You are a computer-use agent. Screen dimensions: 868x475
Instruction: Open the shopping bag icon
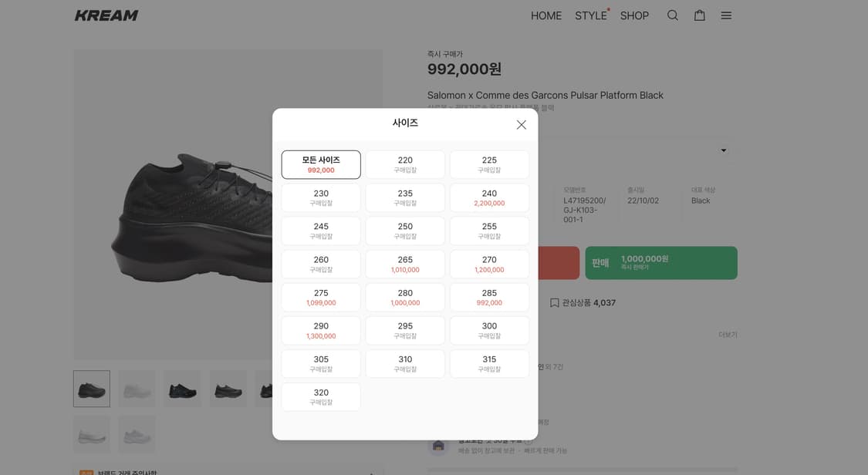pos(700,15)
